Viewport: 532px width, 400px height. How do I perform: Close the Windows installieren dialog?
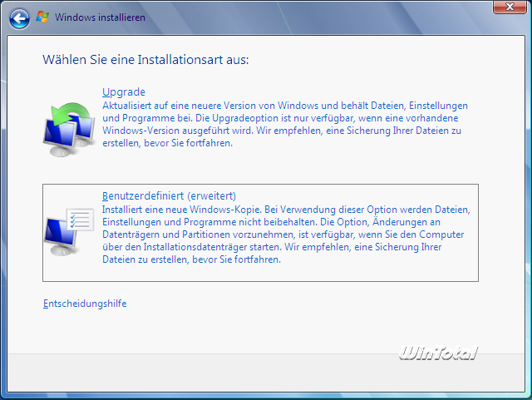(x=510, y=7)
